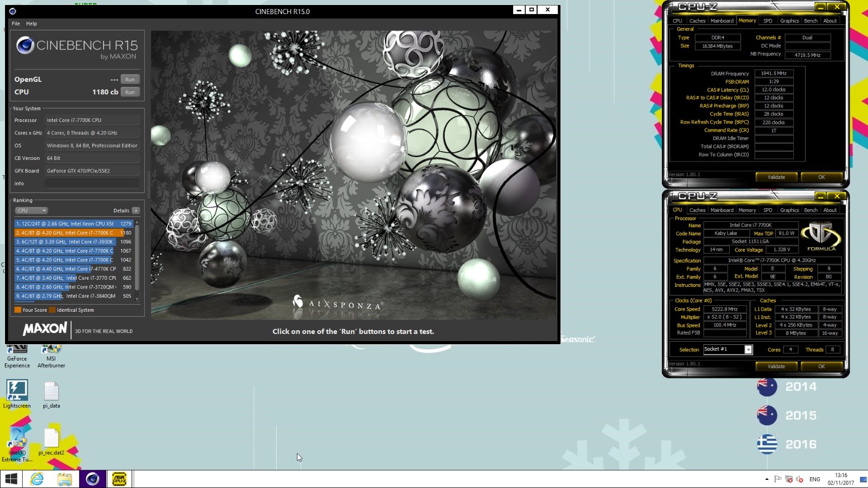Open the clock showing 13:16
This screenshot has height=488, width=868.
point(841,479)
